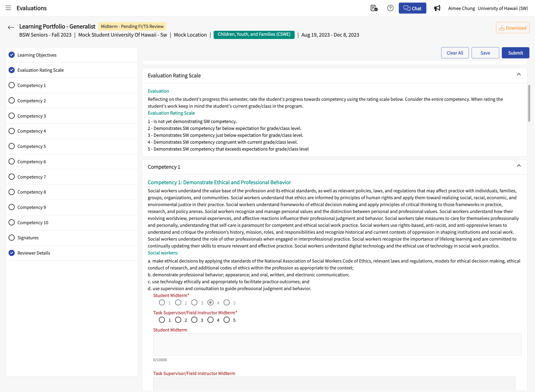The image size is (535, 392).
Task: Click the Children, Youth, and Families (CSWE) tag
Action: pyautogui.click(x=254, y=34)
